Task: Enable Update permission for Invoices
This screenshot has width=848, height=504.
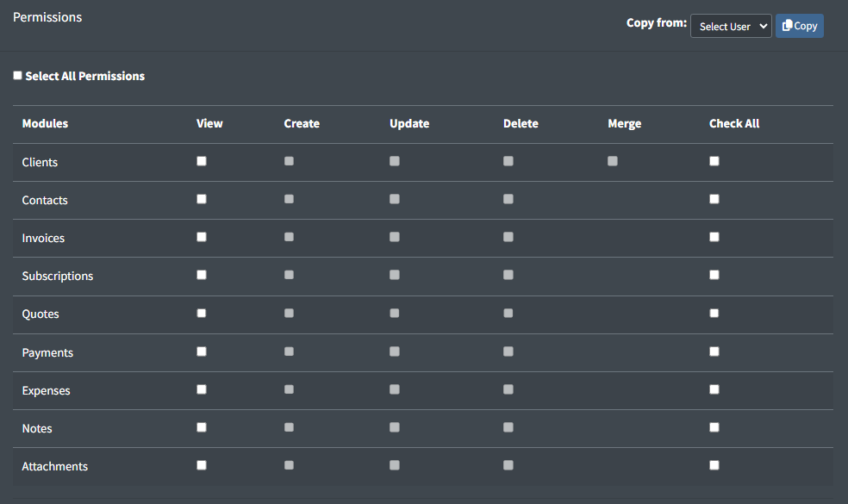Action: pyautogui.click(x=394, y=237)
